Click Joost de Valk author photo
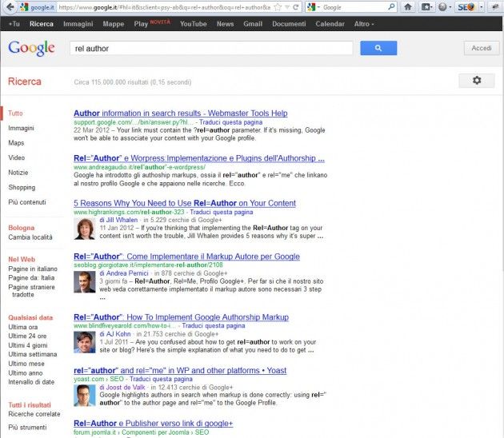Viewport: 504px width, 438px height. 85,396
